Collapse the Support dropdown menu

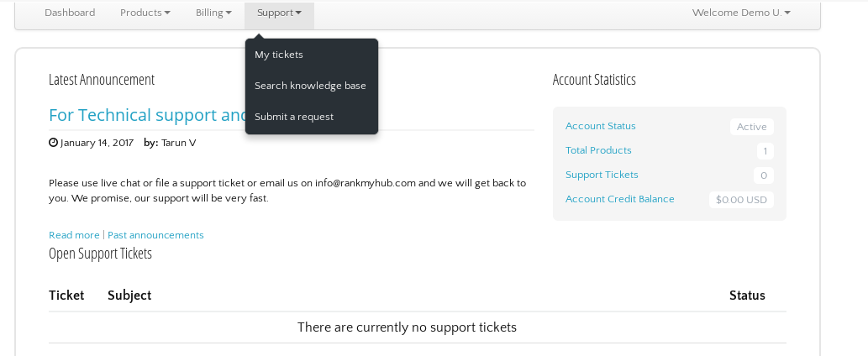279,13
